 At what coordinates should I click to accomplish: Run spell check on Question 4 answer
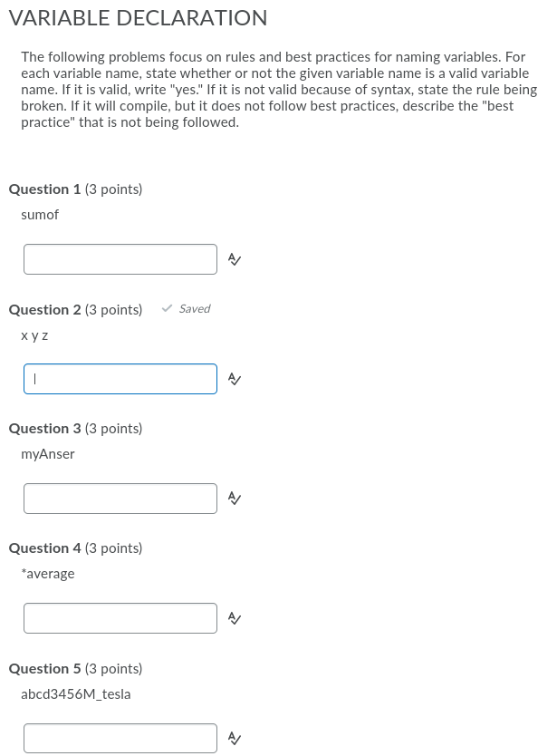pos(233,617)
